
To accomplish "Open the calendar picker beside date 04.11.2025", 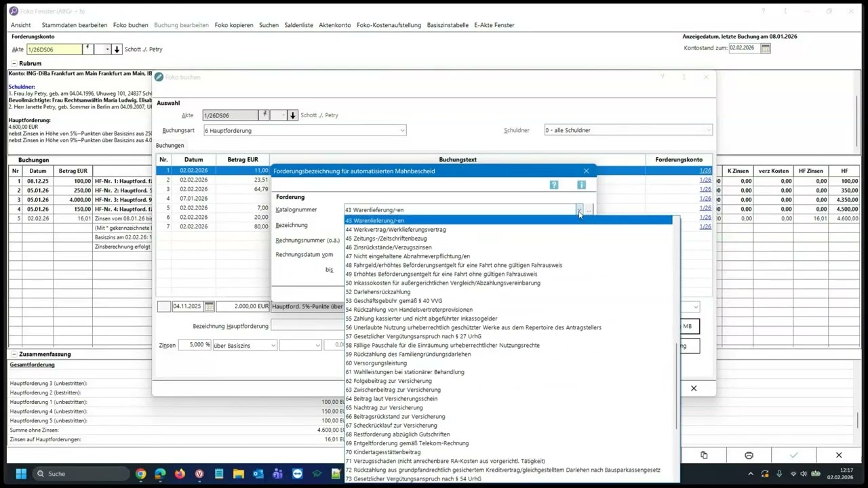I will coord(210,307).
